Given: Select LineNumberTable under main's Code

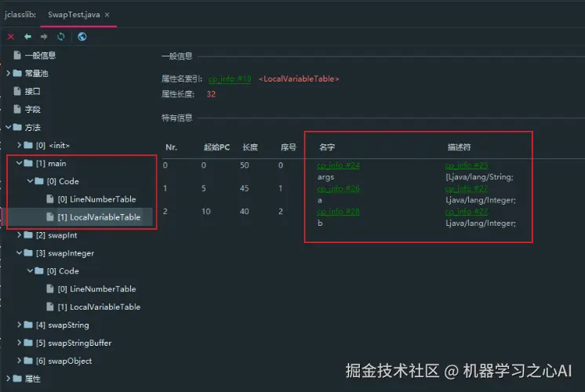Looking at the screenshot, I should 96,199.
